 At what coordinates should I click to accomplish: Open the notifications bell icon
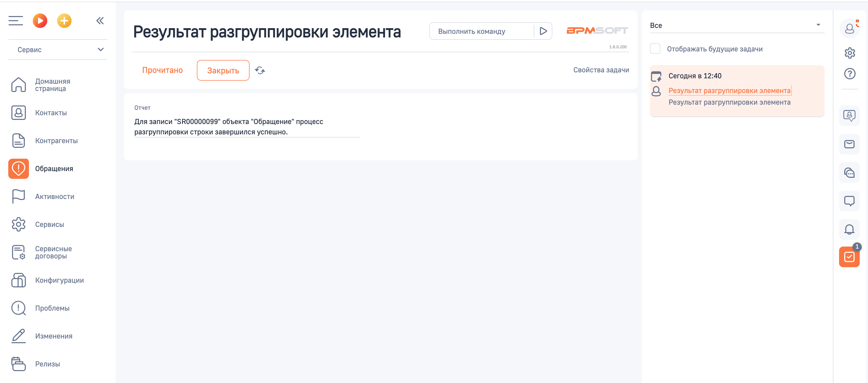click(x=849, y=229)
